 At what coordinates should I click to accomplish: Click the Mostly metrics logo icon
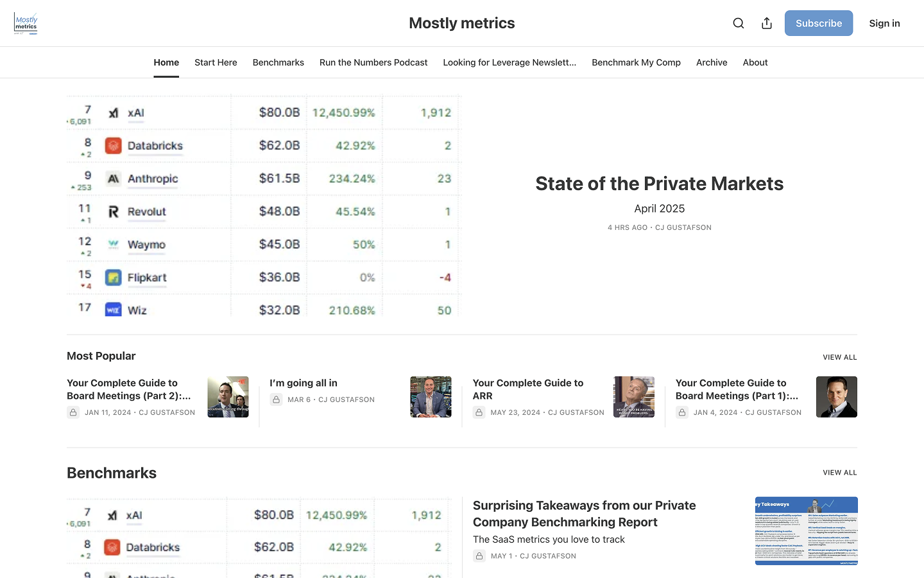[x=26, y=23]
